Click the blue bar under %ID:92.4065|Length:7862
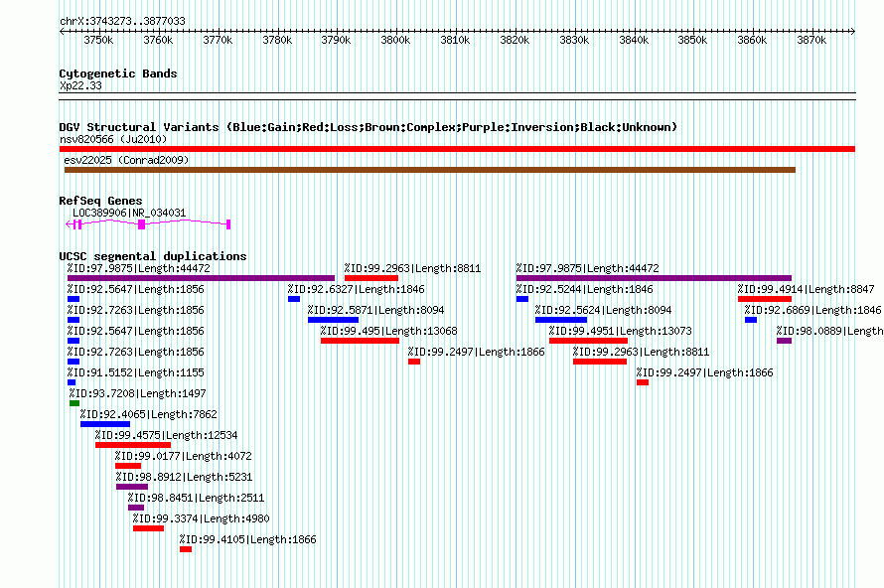 click(105, 424)
